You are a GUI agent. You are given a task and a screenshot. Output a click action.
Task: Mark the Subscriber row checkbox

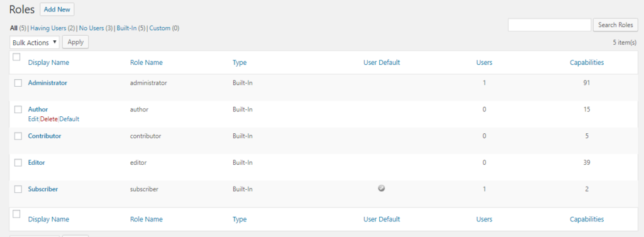pyautogui.click(x=18, y=189)
